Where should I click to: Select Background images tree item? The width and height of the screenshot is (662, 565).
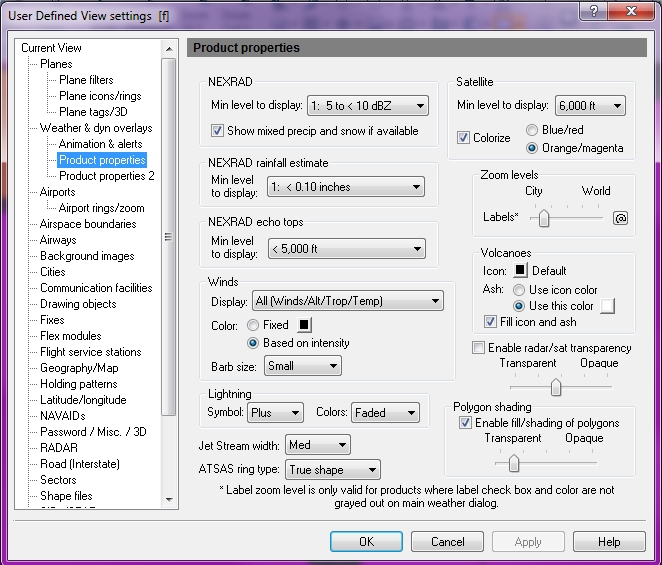pos(87,256)
